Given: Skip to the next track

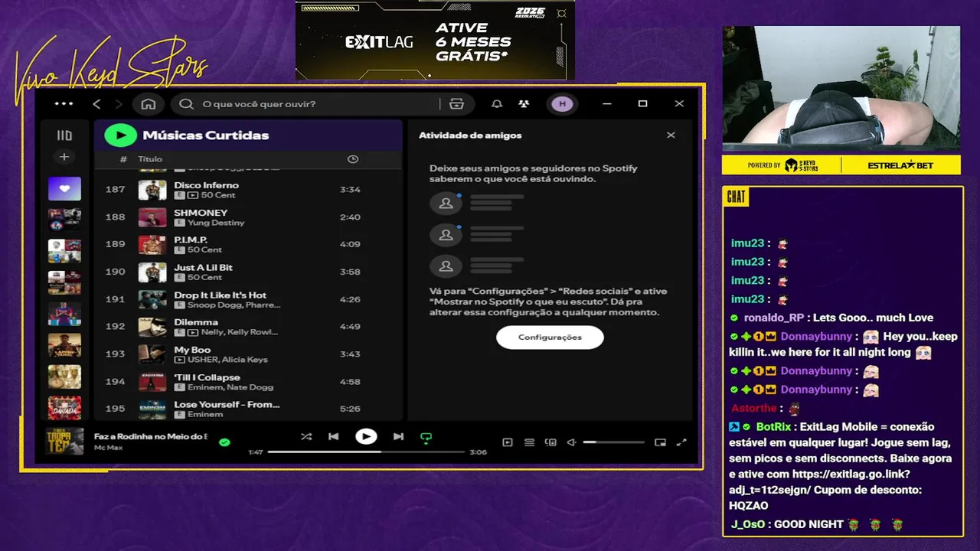Looking at the screenshot, I should [398, 437].
